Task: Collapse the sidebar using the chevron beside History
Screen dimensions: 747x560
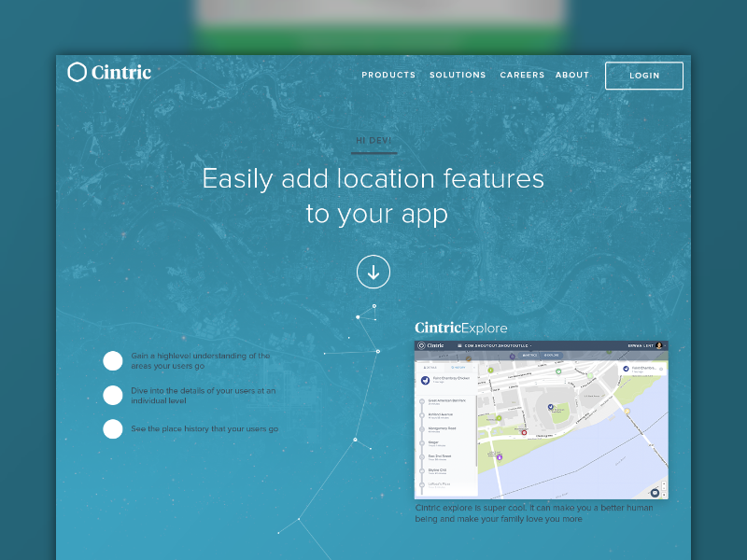Action: pyautogui.click(x=474, y=366)
